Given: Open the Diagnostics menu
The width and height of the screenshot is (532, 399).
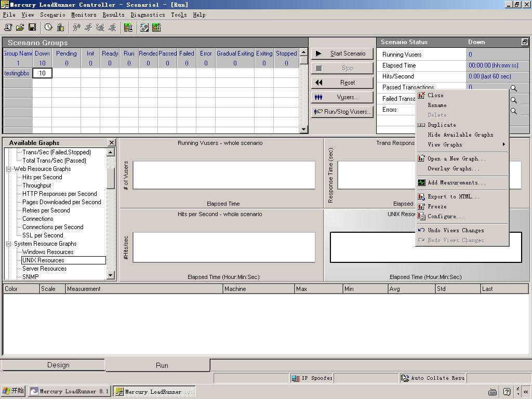Looking at the screenshot, I should click(x=148, y=15).
